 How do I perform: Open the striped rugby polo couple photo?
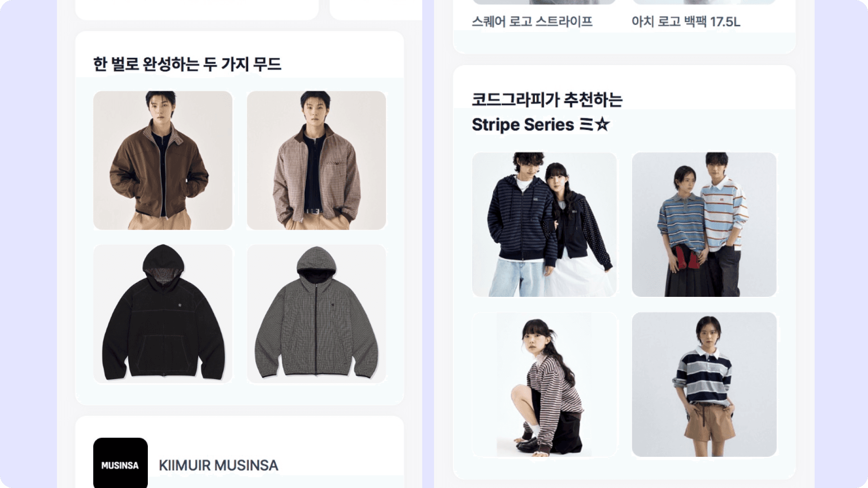704,225
